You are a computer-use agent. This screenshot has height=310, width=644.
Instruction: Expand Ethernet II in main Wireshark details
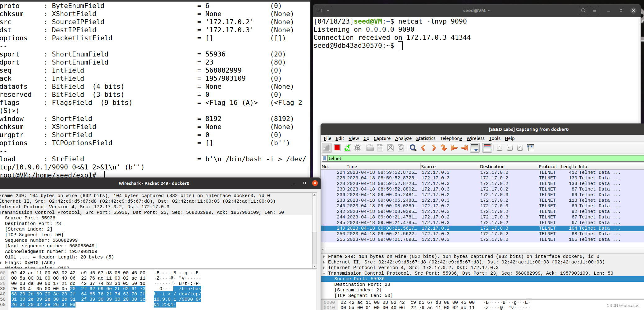click(324, 262)
